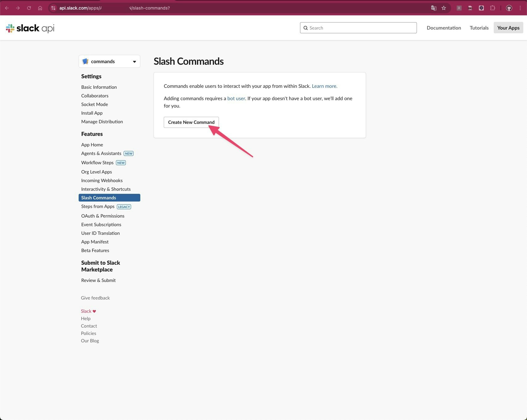
Task: Open Steps from Apps legacy page
Action: tap(98, 206)
